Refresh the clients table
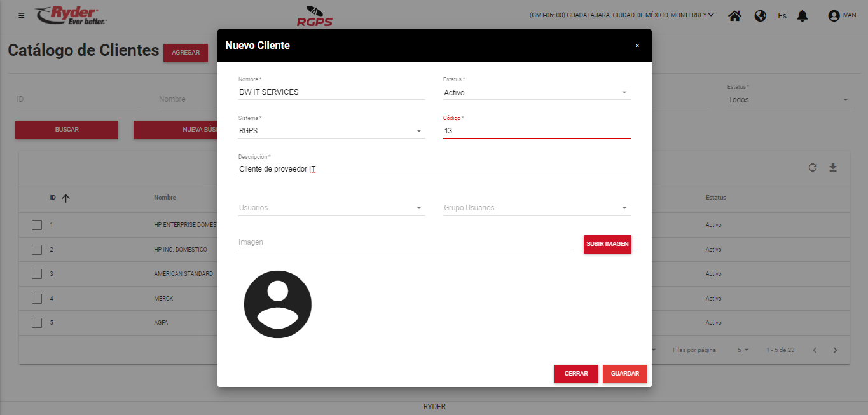Viewport: 868px width, 415px height. (x=812, y=168)
